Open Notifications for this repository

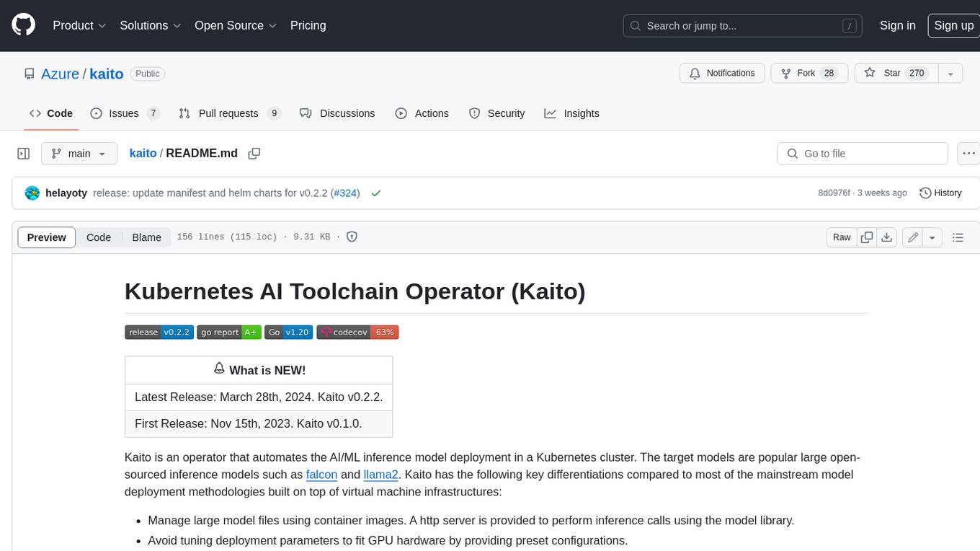pyautogui.click(x=722, y=74)
